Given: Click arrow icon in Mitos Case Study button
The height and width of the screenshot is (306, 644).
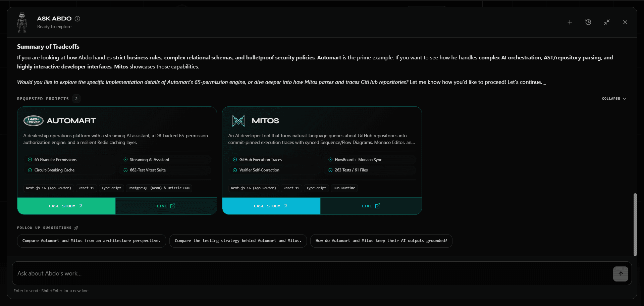Looking at the screenshot, I should pyautogui.click(x=286, y=206).
